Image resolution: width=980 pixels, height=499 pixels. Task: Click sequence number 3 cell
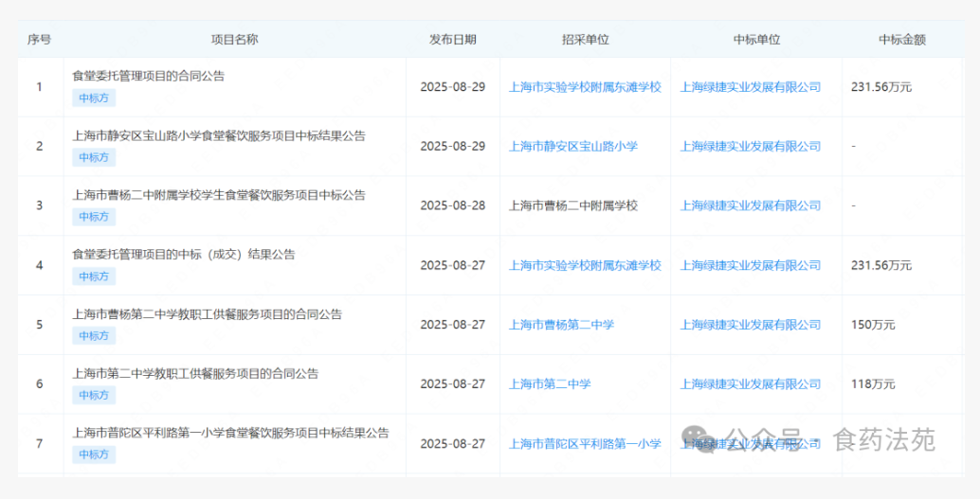(40, 205)
